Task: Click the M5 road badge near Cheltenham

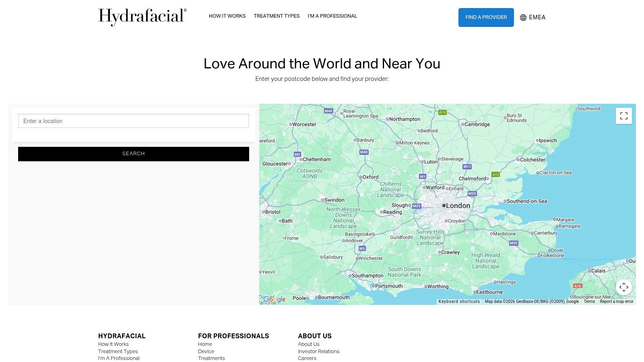Action: [x=297, y=154]
